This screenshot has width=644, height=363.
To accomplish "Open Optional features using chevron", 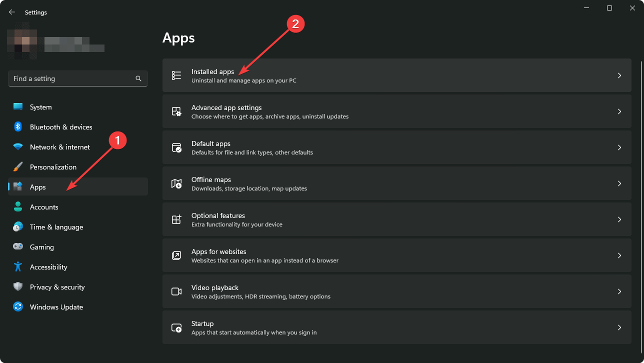I will (619, 219).
